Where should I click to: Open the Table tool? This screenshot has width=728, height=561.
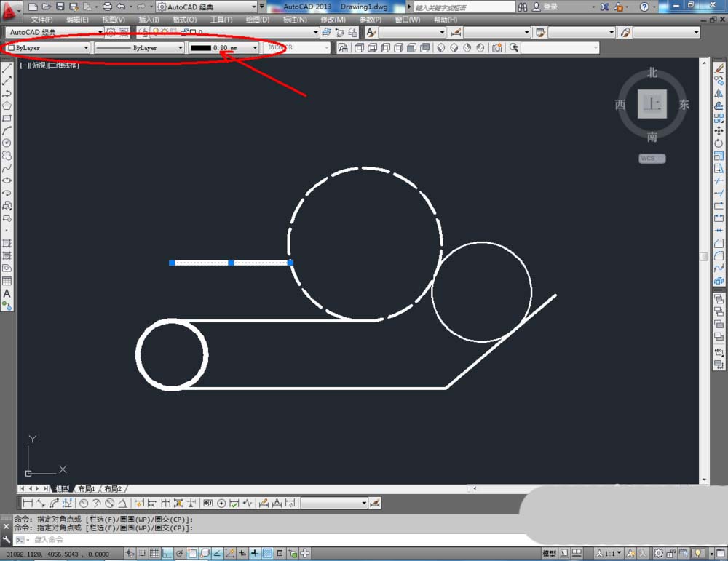[x=7, y=281]
